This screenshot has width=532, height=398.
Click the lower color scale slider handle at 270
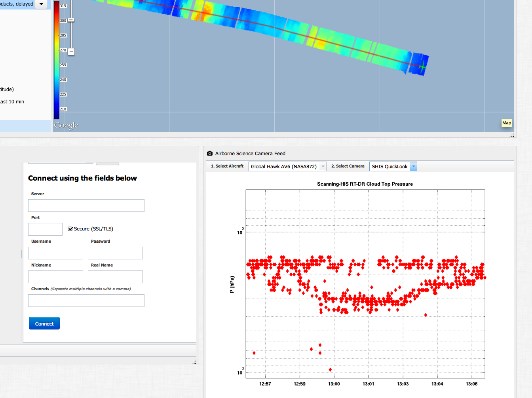(x=71, y=51)
